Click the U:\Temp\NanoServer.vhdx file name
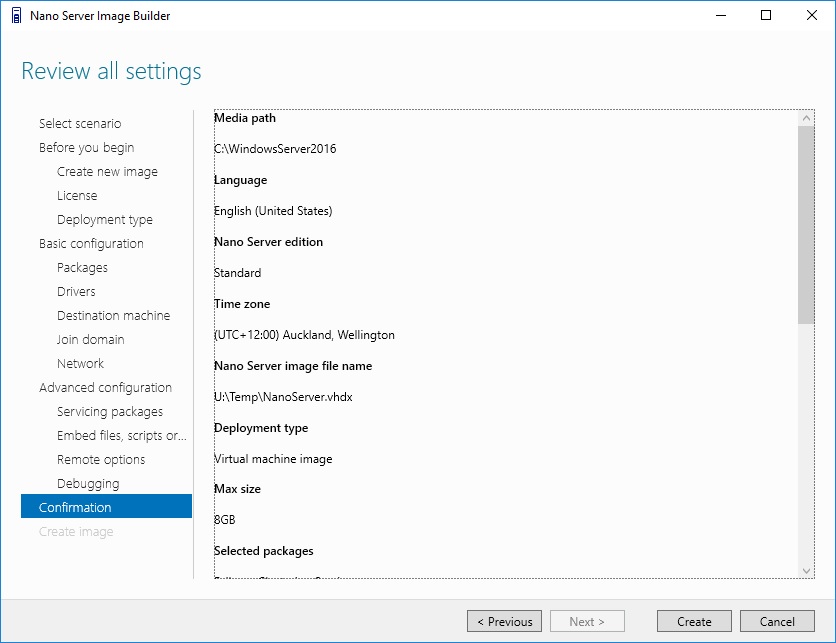 click(x=283, y=397)
